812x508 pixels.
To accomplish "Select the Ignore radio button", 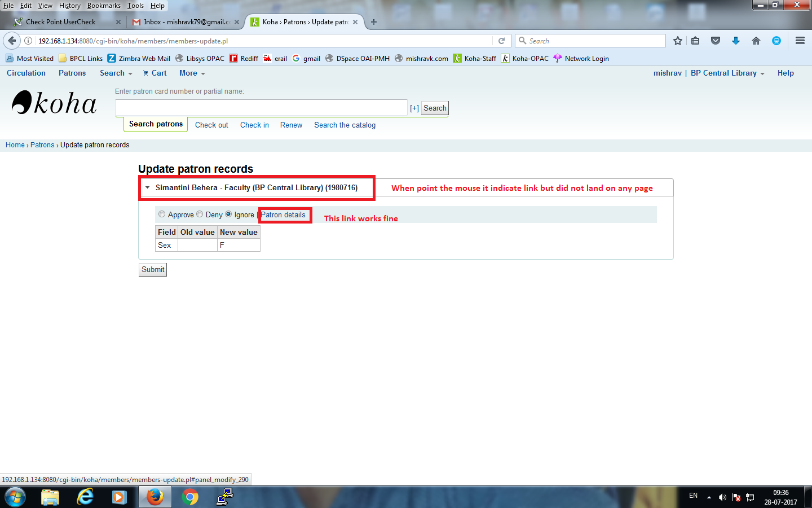I will [x=228, y=214].
